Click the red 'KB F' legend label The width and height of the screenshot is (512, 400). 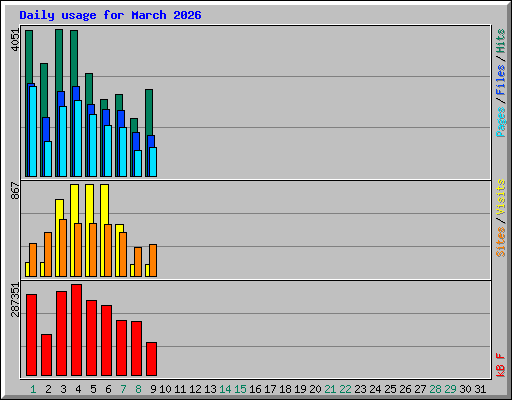[501, 365]
